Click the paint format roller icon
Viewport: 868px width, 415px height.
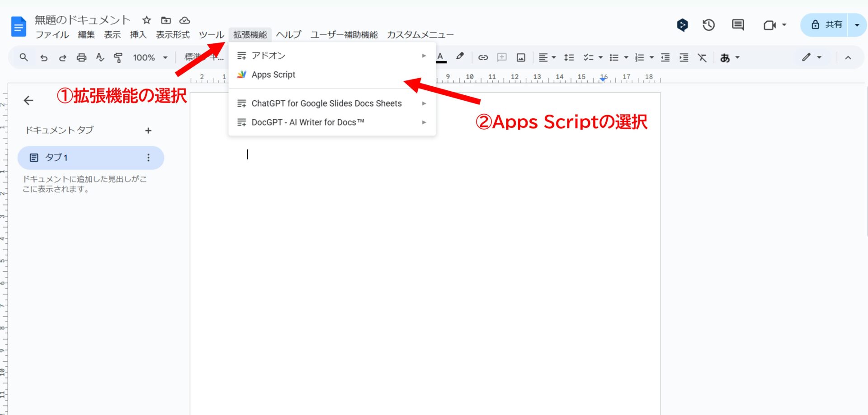118,57
